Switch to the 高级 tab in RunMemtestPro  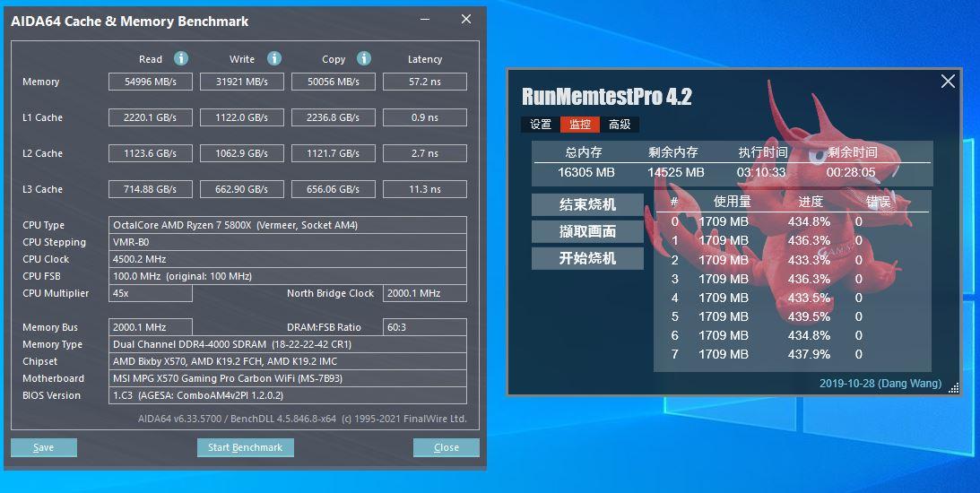point(620,125)
